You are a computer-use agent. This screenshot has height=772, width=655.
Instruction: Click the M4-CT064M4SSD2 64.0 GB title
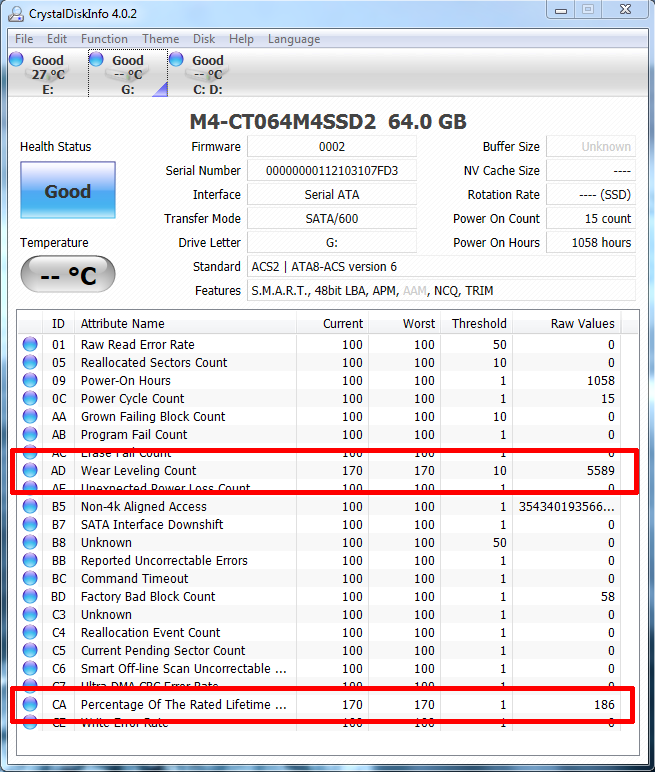pyautogui.click(x=328, y=122)
